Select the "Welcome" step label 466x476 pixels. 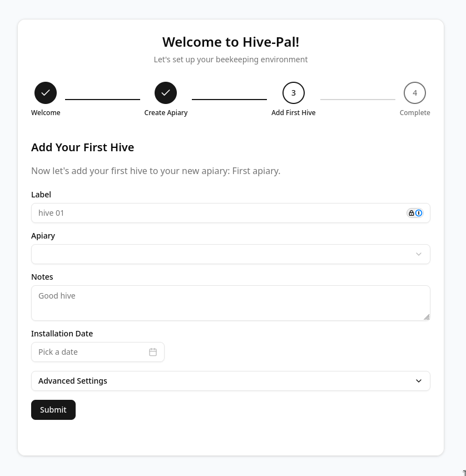pos(46,113)
